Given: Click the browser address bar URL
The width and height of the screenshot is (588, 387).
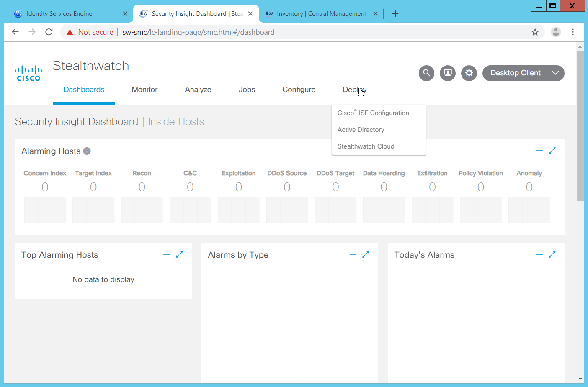Looking at the screenshot, I should 199,32.
